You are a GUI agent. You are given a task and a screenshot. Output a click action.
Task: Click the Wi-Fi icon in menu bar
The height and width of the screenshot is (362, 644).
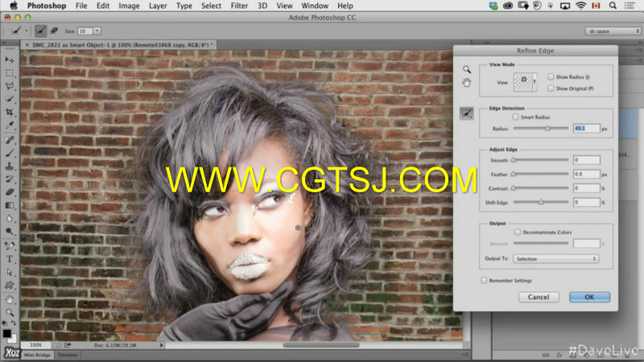pos(580,6)
